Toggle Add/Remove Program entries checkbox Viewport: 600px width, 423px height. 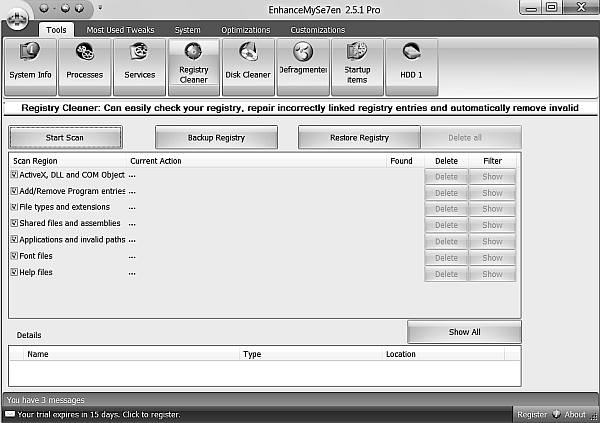click(x=14, y=191)
